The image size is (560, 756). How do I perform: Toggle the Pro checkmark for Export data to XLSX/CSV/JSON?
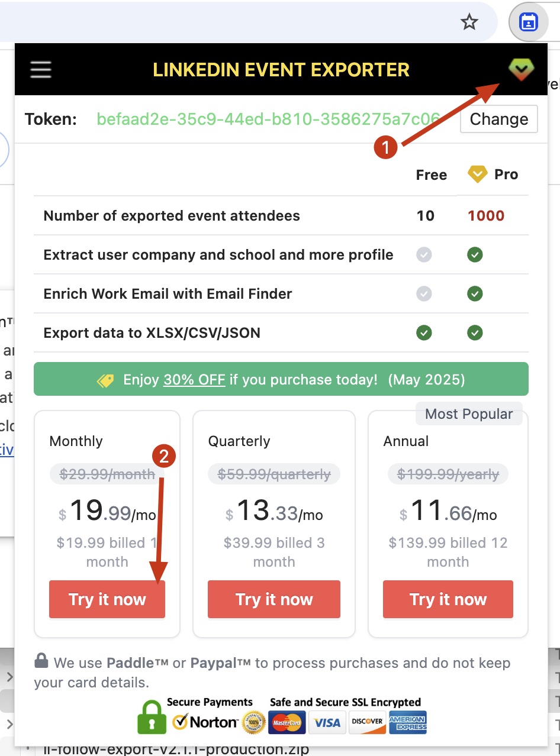475,332
